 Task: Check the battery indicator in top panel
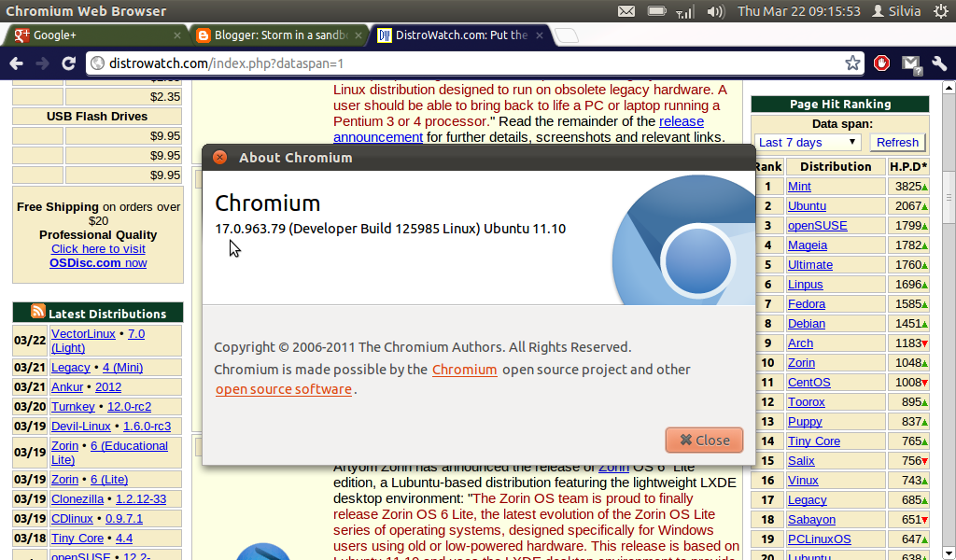point(656,11)
